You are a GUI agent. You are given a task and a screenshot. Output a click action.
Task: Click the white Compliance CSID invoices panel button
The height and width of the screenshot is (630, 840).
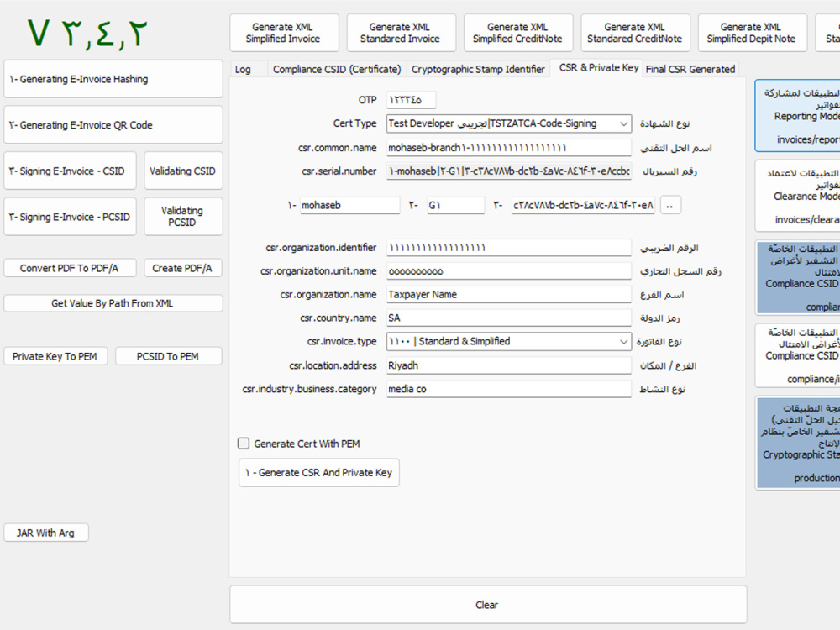(798, 355)
